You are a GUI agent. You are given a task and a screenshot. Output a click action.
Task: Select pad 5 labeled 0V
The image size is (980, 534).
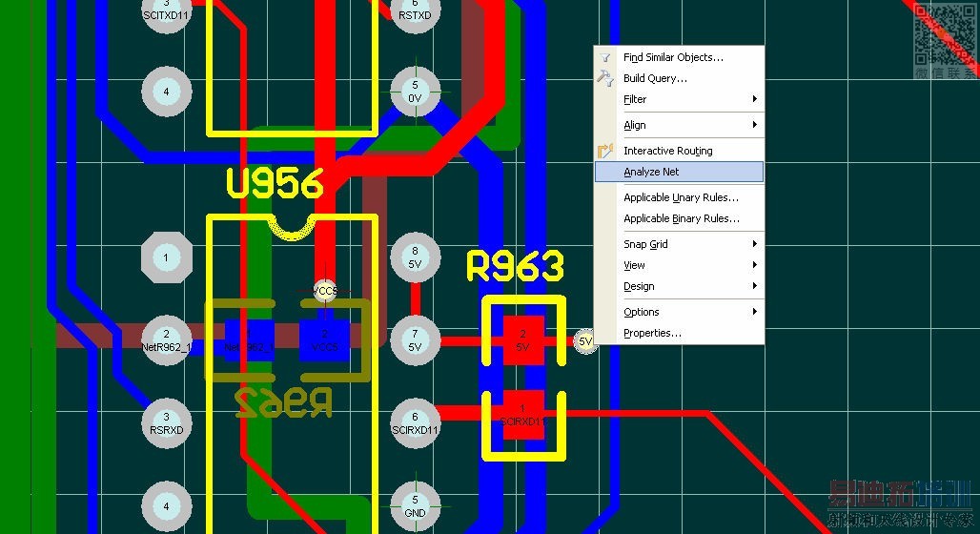pos(415,92)
